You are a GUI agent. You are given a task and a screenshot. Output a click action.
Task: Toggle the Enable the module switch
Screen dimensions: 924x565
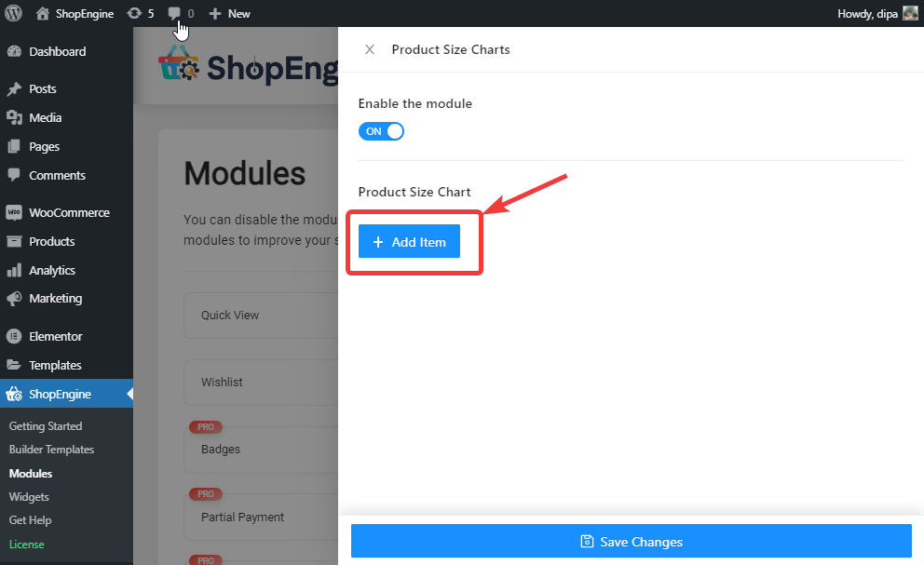[x=381, y=131]
